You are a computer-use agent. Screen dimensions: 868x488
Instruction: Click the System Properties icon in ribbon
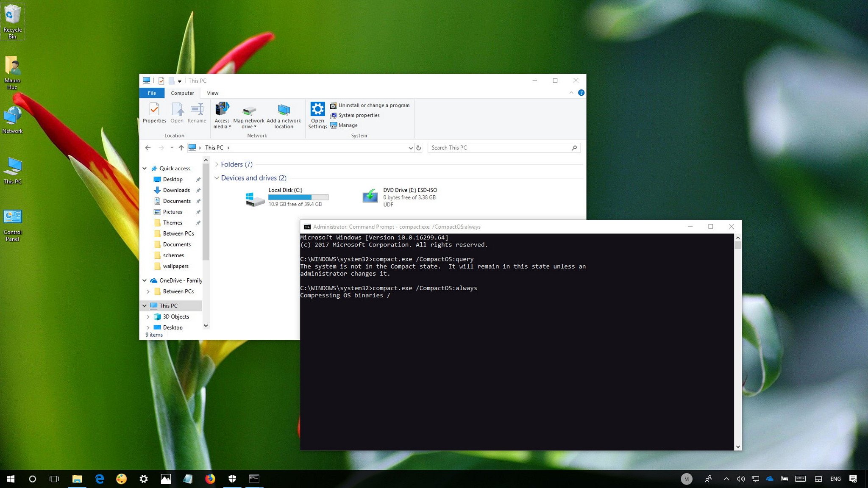(355, 115)
